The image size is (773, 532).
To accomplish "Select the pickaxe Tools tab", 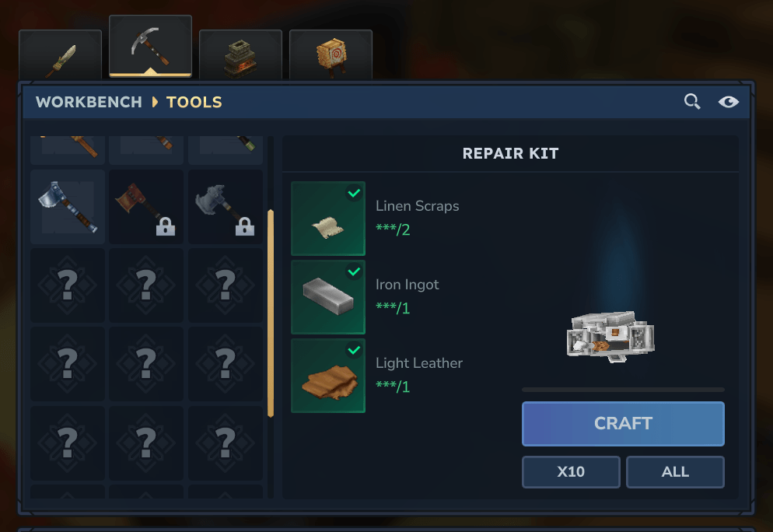I will (150, 47).
